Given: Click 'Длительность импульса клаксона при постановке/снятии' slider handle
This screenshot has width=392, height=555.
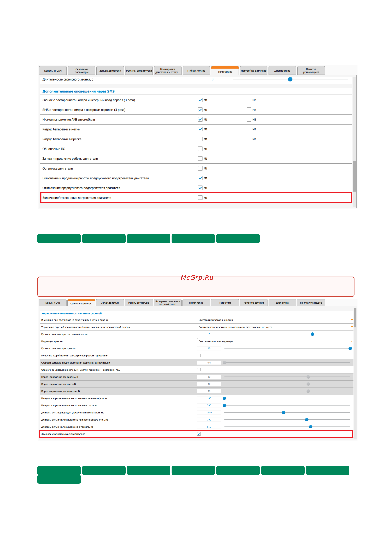Looking at the screenshot, I should point(307,420).
